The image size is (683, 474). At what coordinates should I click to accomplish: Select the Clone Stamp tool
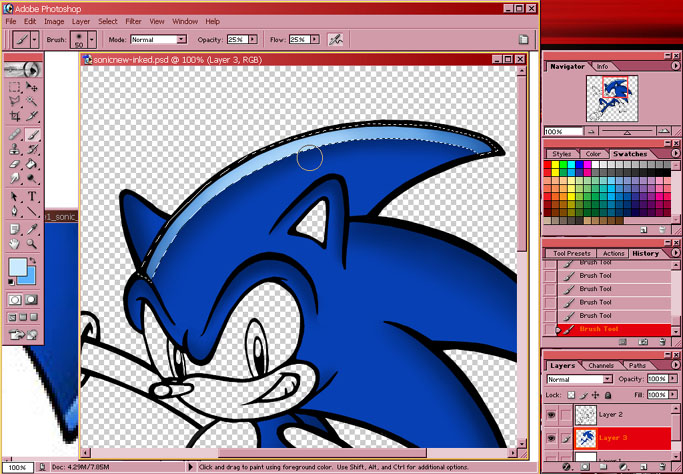15,149
